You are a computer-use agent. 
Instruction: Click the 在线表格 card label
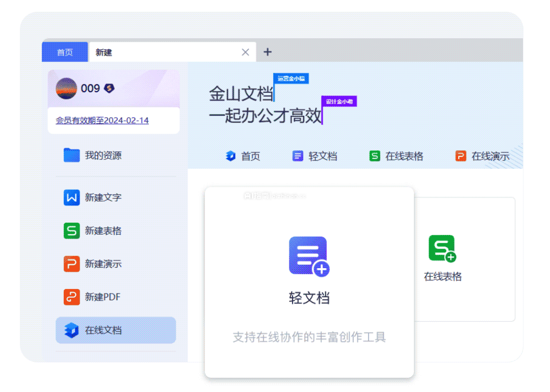coord(442,277)
